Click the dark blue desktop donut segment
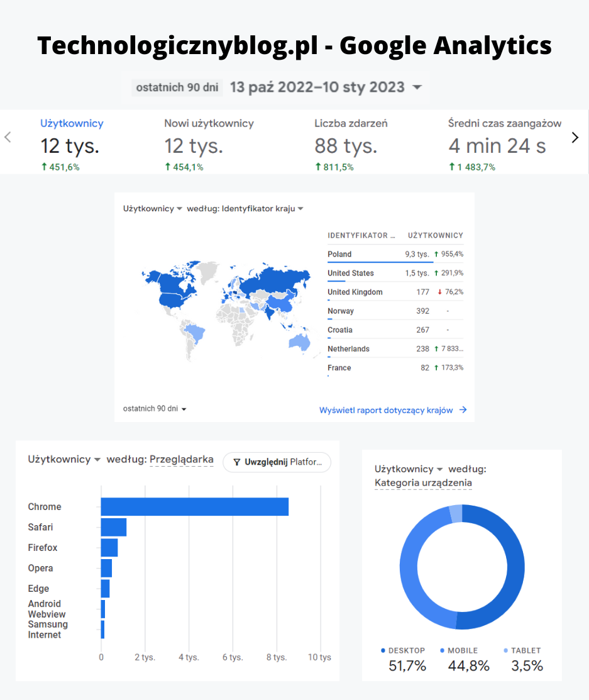 [x=515, y=567]
